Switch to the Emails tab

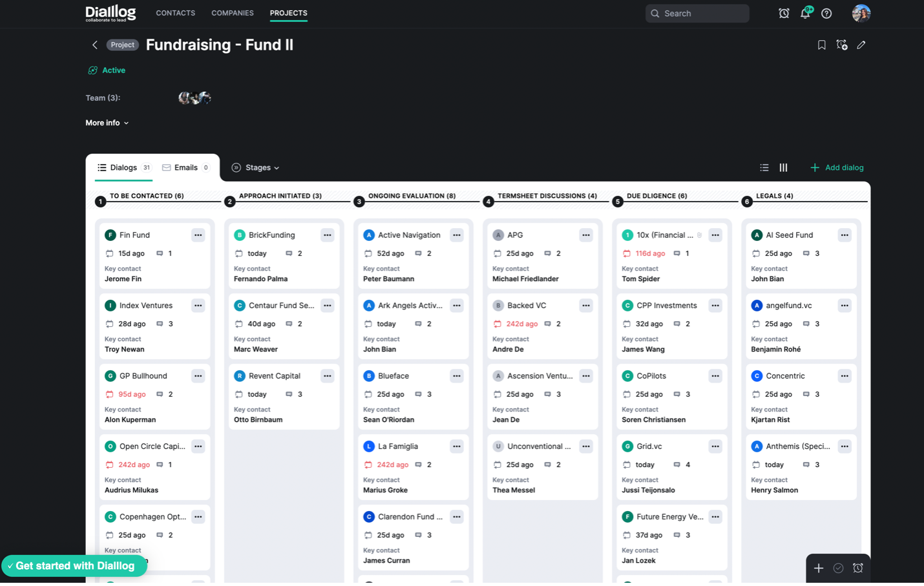click(186, 167)
